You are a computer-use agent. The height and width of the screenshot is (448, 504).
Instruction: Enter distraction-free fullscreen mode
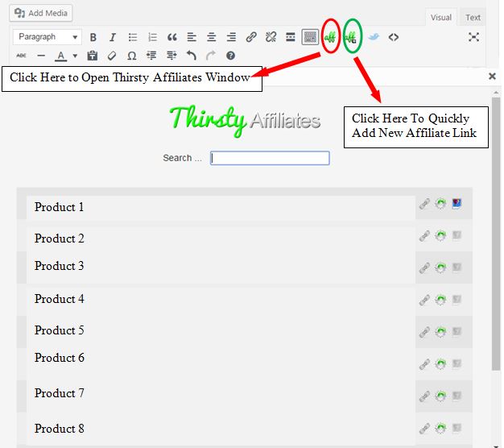[473, 37]
